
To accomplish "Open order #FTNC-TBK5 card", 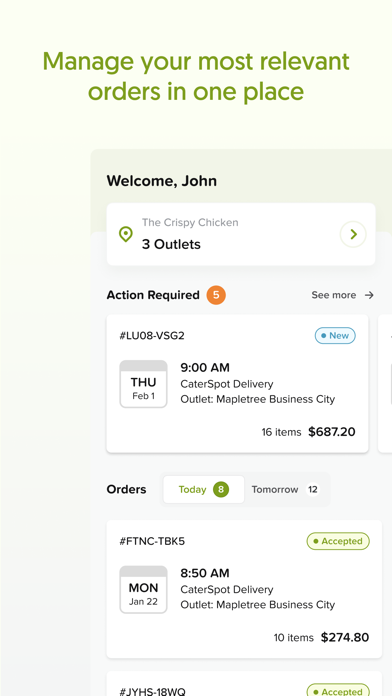I will 244,589.
